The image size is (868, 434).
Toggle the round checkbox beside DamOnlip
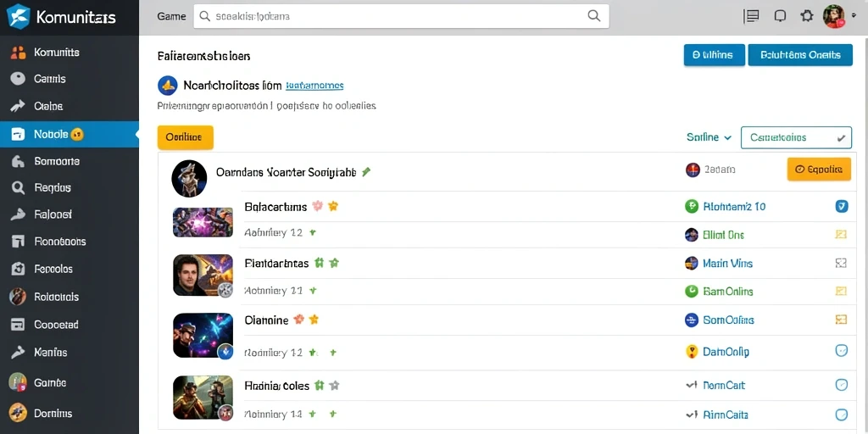click(842, 350)
